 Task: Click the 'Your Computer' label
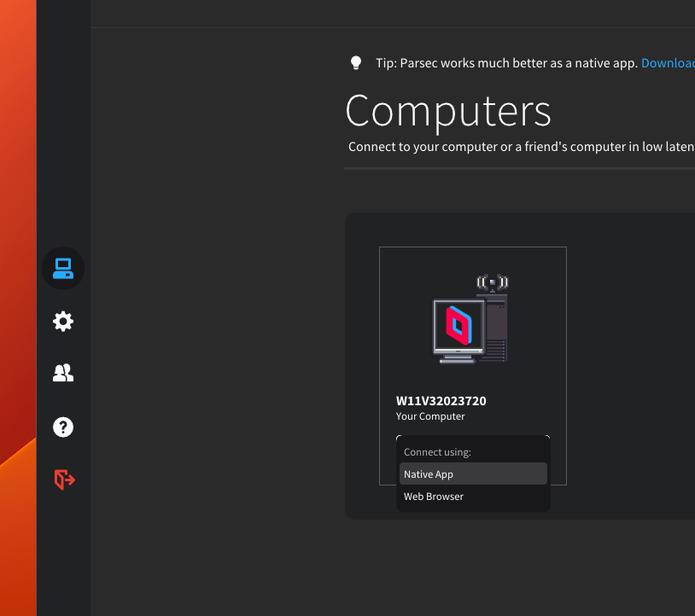pos(430,416)
